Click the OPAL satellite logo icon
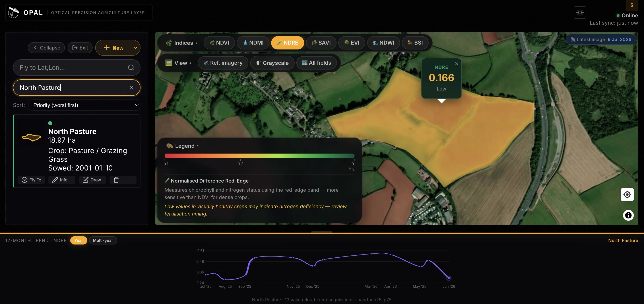The height and width of the screenshot is (304, 644). (x=14, y=12)
